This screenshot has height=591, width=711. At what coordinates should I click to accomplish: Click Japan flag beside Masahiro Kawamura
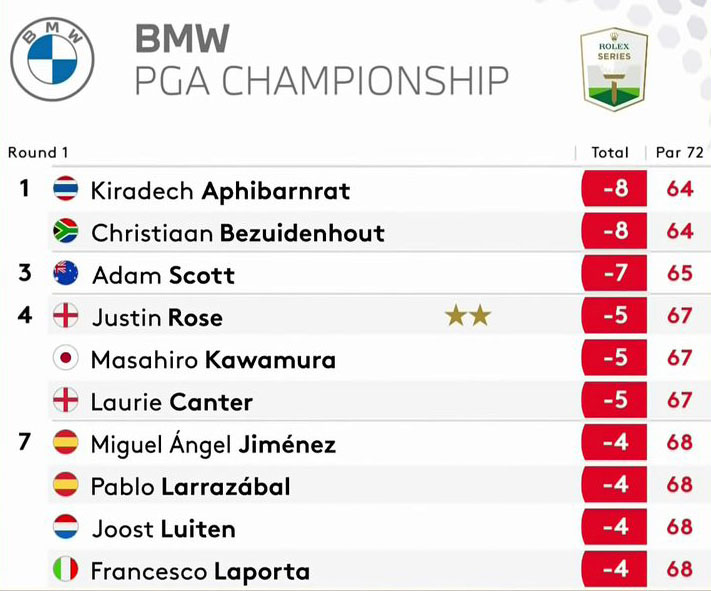coord(66,358)
